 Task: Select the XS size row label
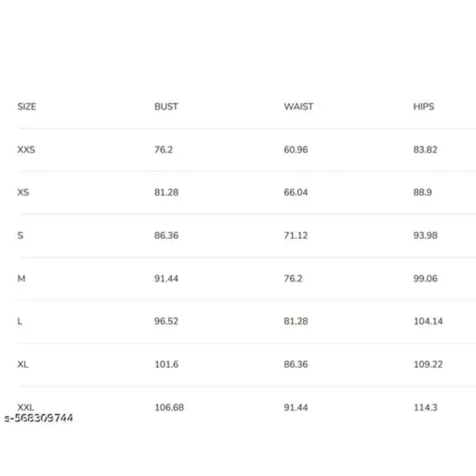[23, 193]
